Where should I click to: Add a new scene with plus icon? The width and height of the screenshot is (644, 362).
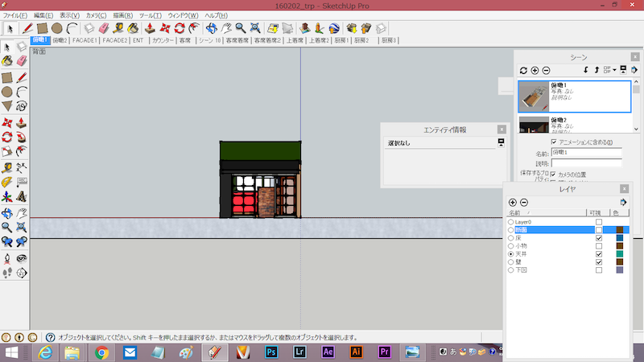(535, 71)
